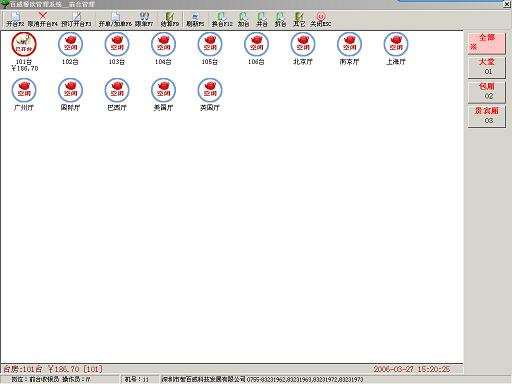
Task: Click the ¥136.70 amount under 101台
Action: pos(25,68)
